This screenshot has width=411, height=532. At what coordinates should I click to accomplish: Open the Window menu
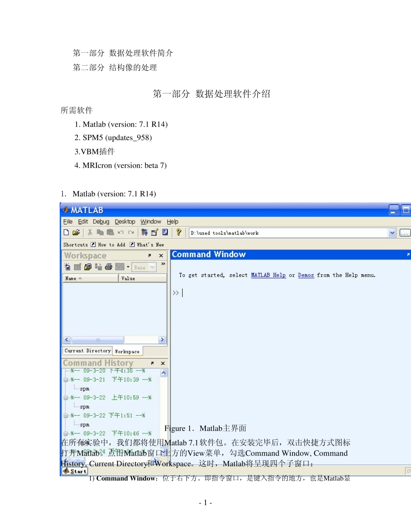(151, 221)
